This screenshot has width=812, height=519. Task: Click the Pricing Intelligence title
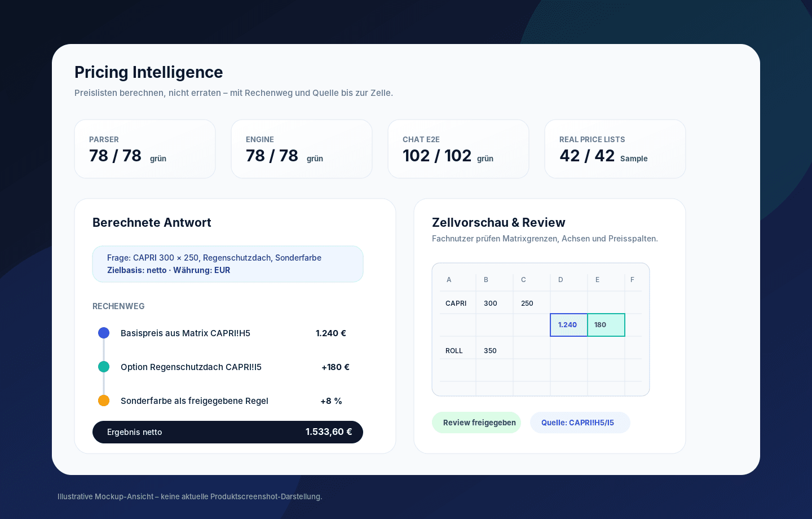149,72
